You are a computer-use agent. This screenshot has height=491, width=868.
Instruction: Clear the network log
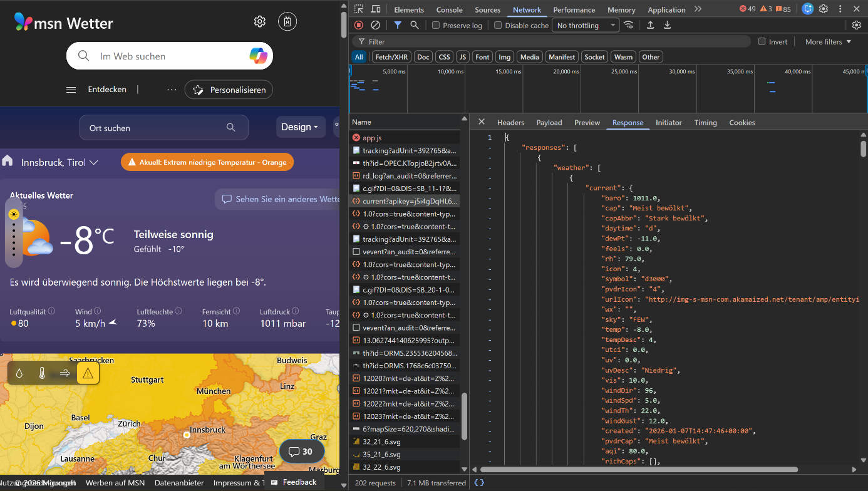pos(376,25)
